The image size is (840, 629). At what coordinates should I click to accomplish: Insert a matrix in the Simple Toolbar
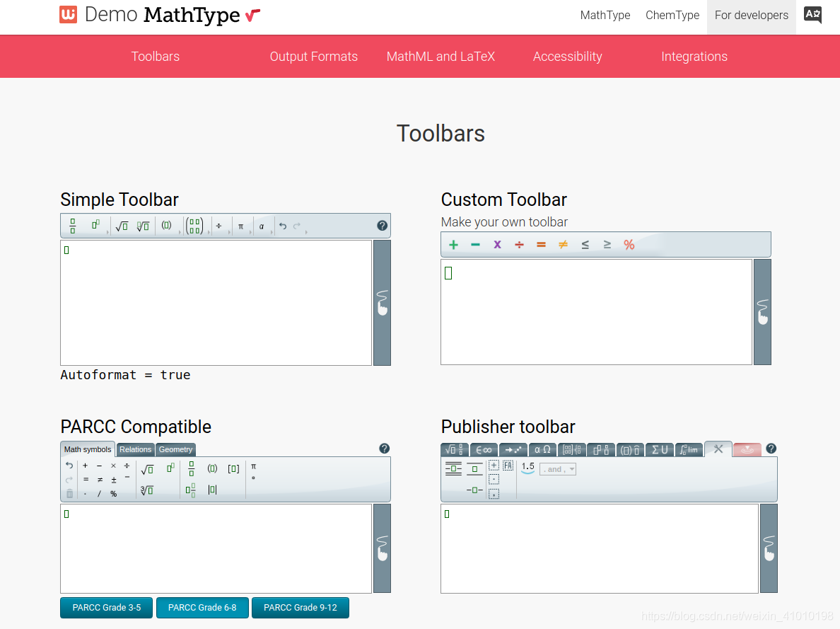click(x=194, y=226)
